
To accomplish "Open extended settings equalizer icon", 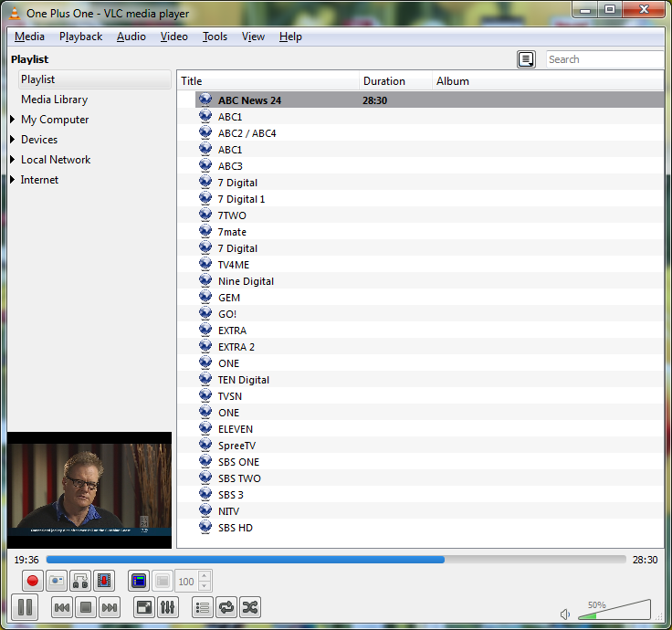I will (168, 607).
